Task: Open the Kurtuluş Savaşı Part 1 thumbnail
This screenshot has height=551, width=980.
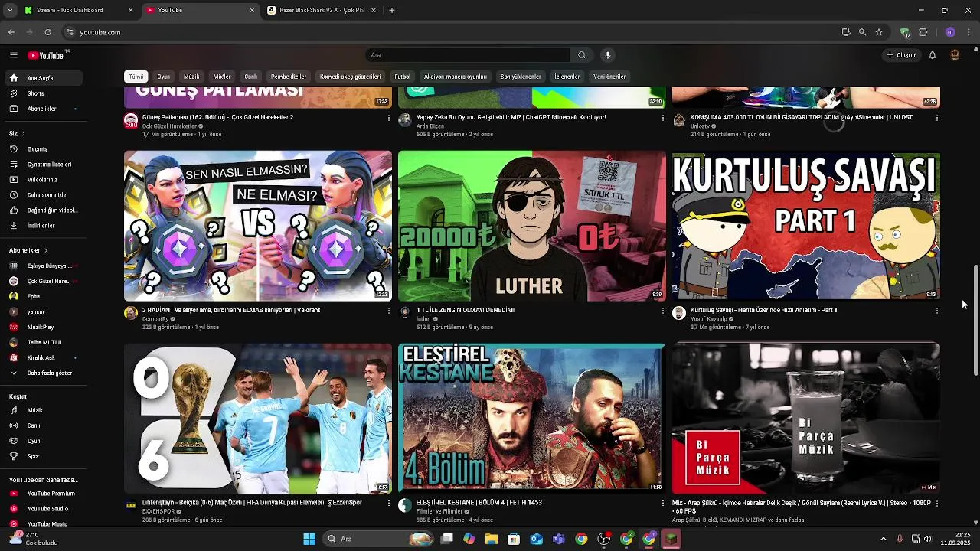Action: [806, 226]
